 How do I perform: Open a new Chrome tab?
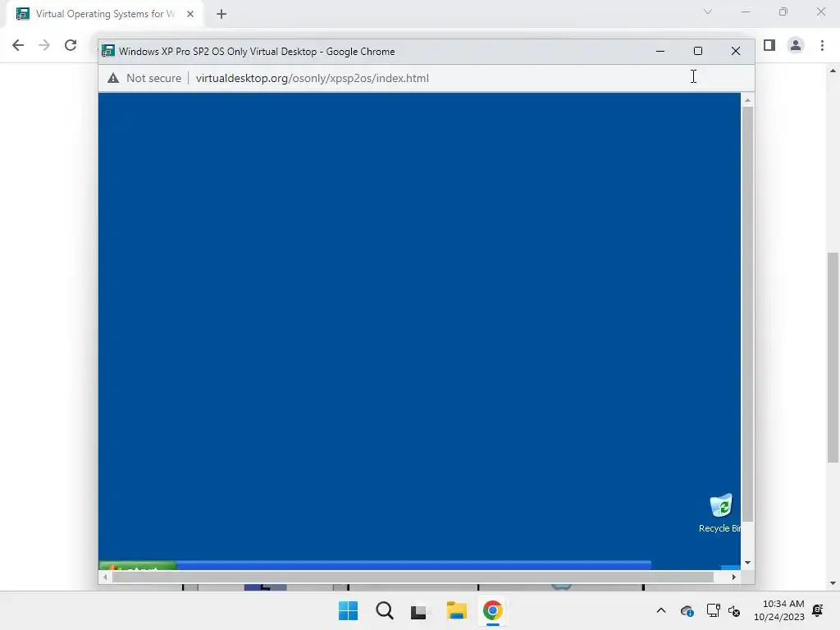[221, 14]
